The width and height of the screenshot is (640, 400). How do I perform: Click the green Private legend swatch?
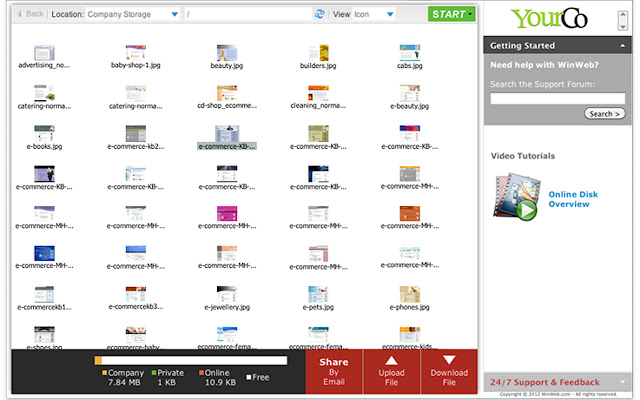pos(154,372)
